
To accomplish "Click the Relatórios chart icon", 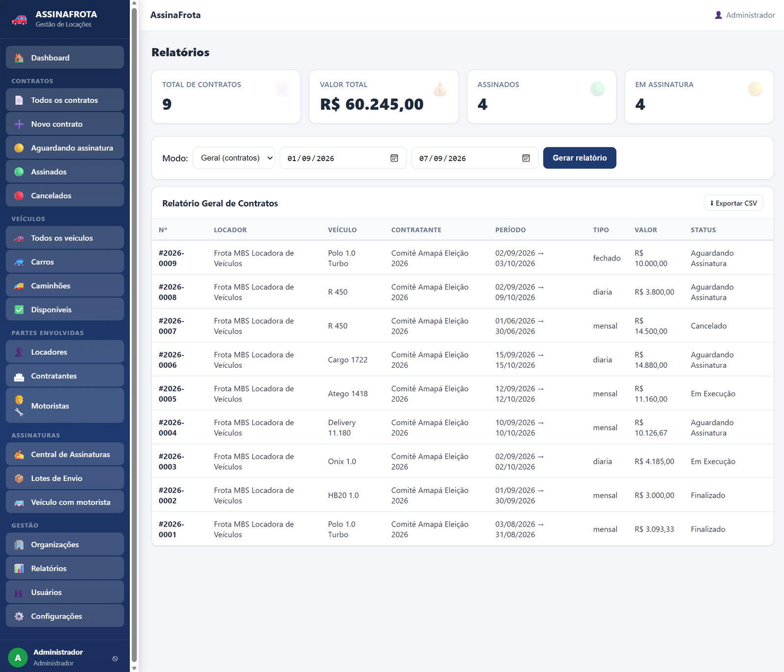I will pyautogui.click(x=19, y=569).
